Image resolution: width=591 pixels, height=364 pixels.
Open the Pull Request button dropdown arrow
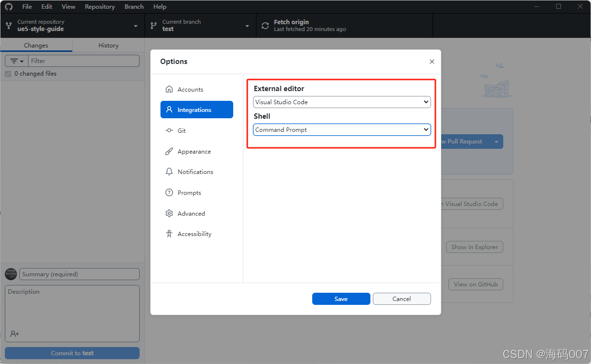(496, 142)
